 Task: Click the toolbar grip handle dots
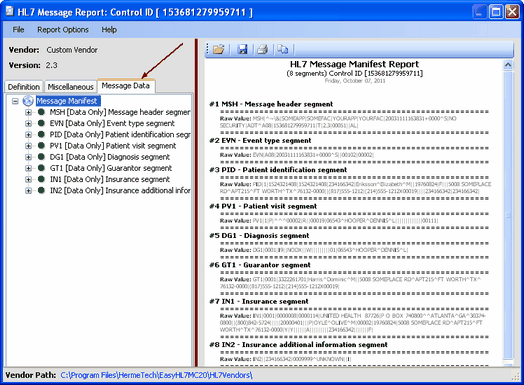(x=208, y=49)
